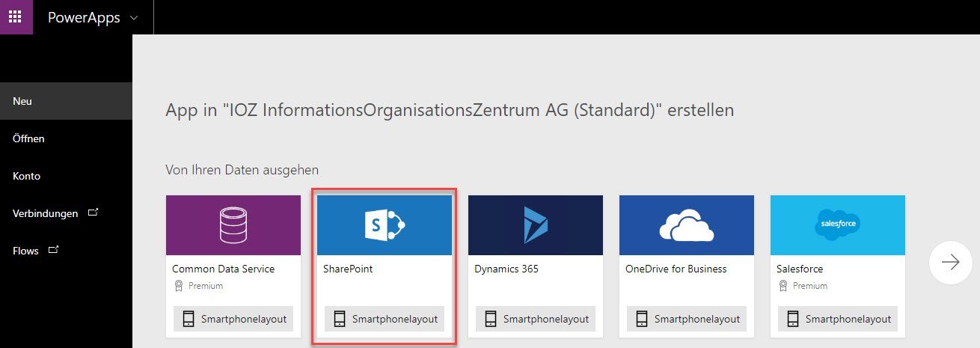Screen dimensions: 980x348
Task: Click the PowerApps title text
Action: click(x=84, y=17)
